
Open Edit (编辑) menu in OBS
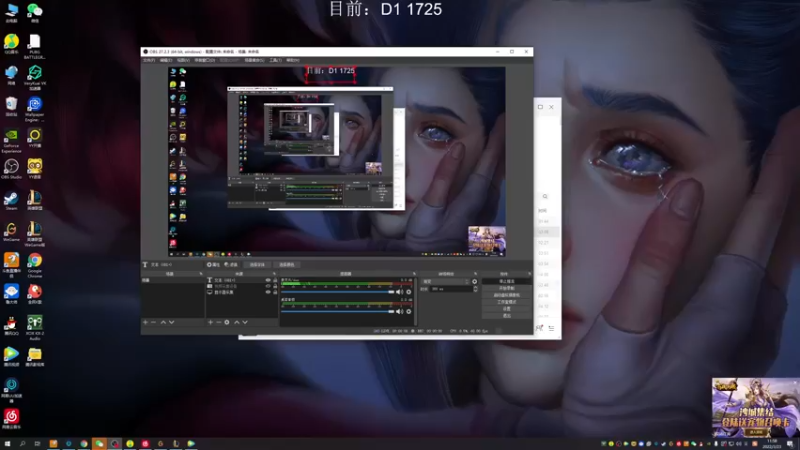166,60
